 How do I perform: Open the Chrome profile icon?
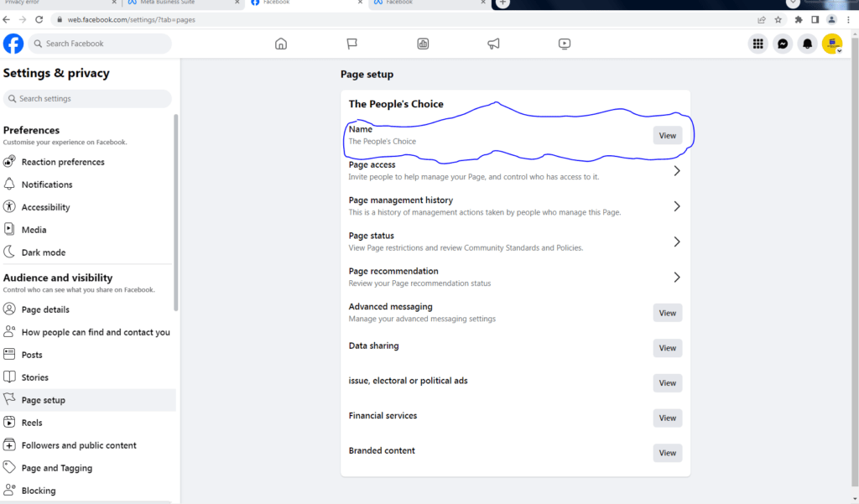pyautogui.click(x=831, y=20)
